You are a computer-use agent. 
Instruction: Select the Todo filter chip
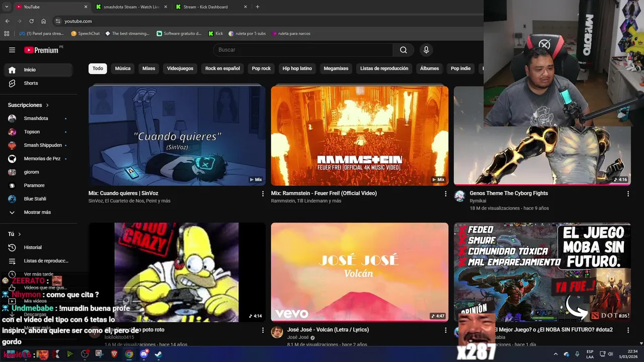98,68
